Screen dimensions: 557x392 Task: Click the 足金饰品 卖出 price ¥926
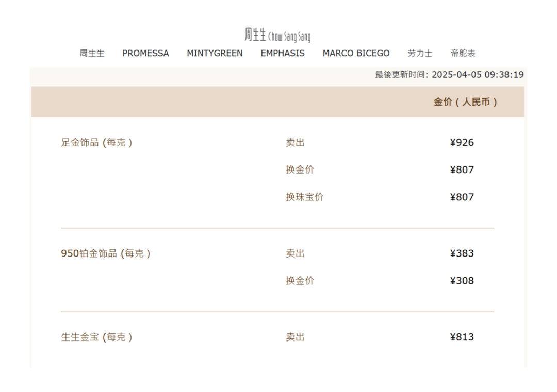click(x=462, y=143)
